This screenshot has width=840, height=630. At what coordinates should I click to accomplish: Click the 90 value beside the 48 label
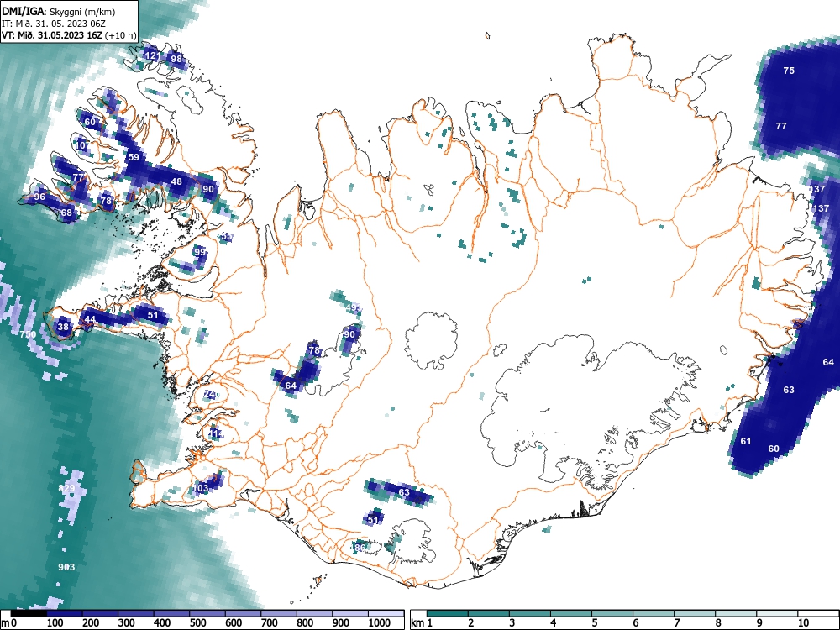tap(207, 188)
